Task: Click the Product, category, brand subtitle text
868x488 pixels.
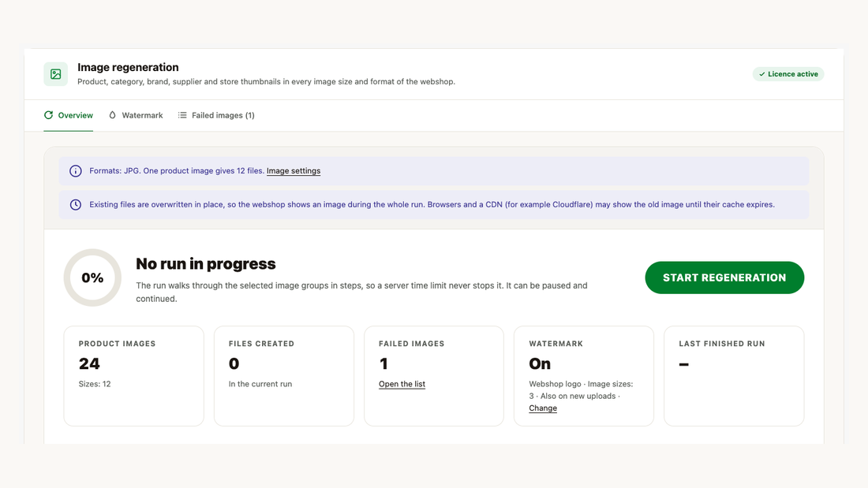Action: [x=266, y=82]
